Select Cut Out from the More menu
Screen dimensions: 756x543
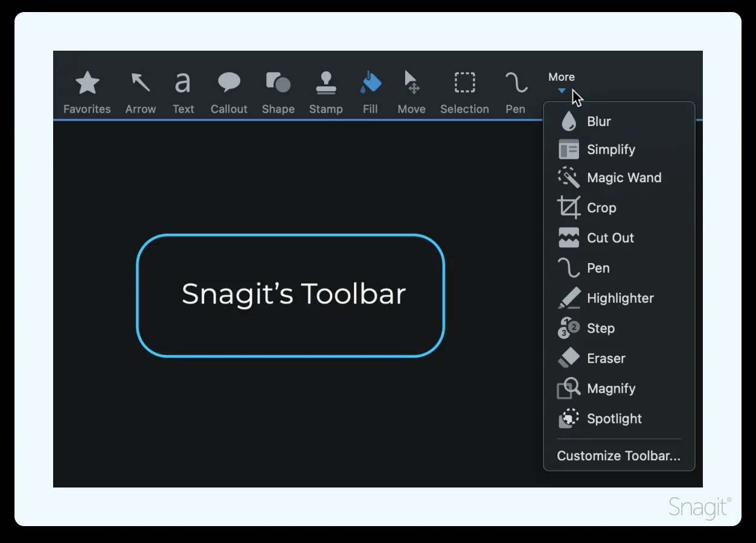tap(619, 238)
